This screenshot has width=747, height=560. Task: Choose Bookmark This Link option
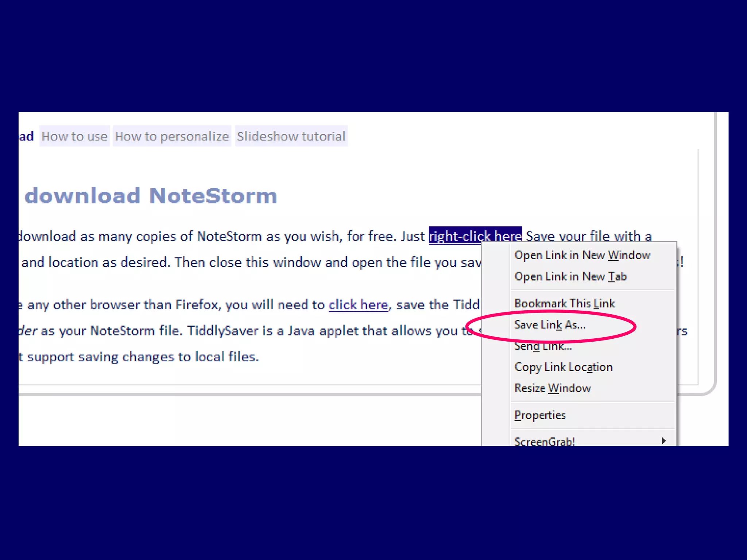(564, 303)
